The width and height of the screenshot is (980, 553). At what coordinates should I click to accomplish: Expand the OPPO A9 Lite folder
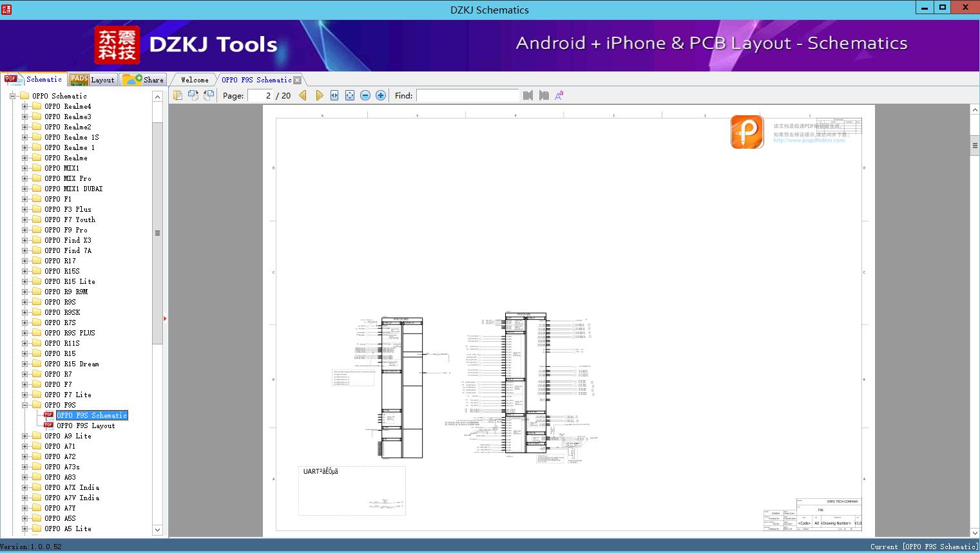[x=24, y=436]
